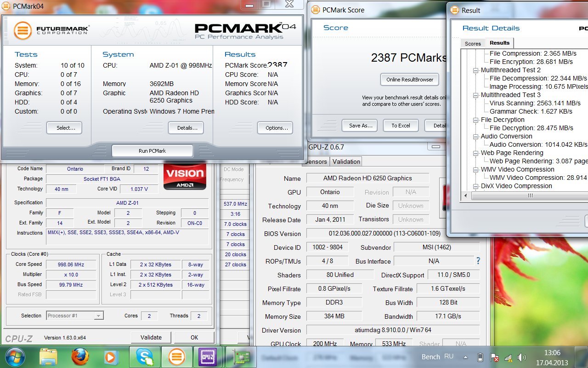Open the Online ResultBrowser
588x368 pixels.
(x=410, y=80)
